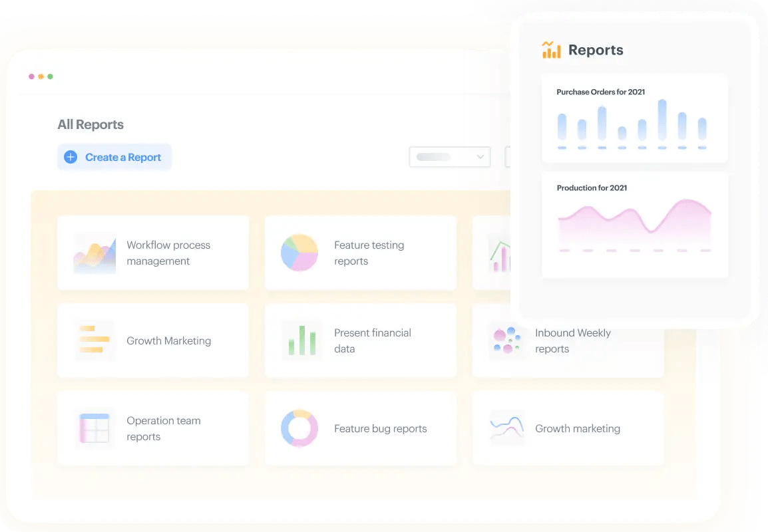
Task: Click the pie chart icon on Feature testing reports
Action: 299,253
